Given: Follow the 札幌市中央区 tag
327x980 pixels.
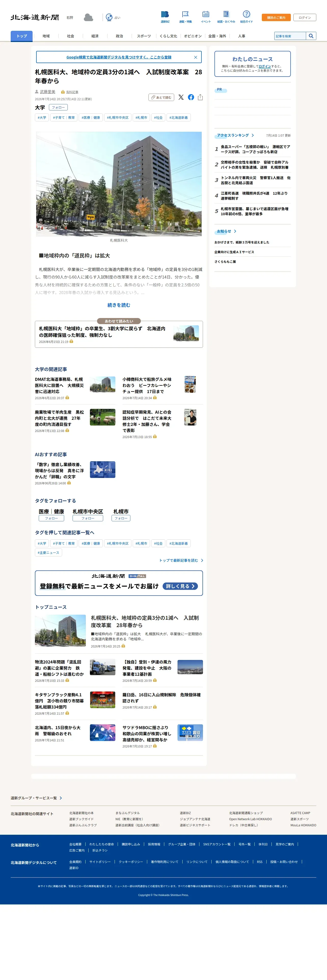Looking at the screenshot, I should point(88,518).
